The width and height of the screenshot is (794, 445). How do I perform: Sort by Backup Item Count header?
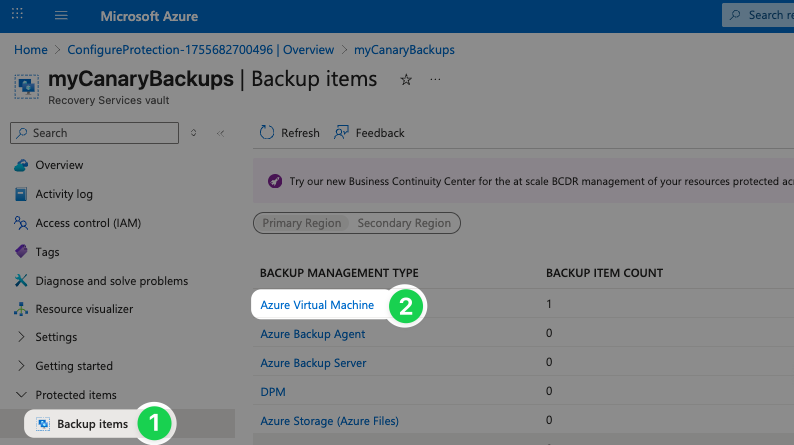[604, 273]
